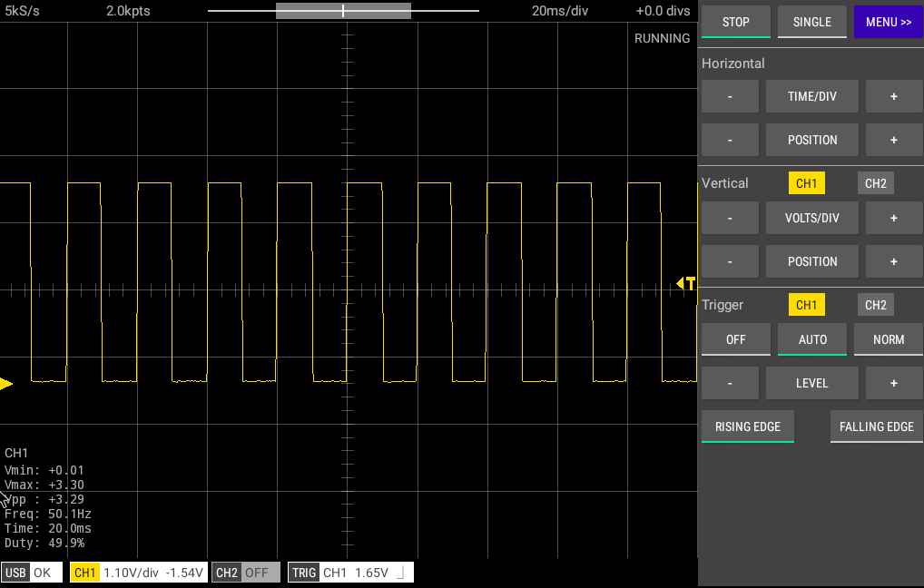Click the CH1 1.10V/div status box
The image size is (924, 588).
(x=139, y=573)
